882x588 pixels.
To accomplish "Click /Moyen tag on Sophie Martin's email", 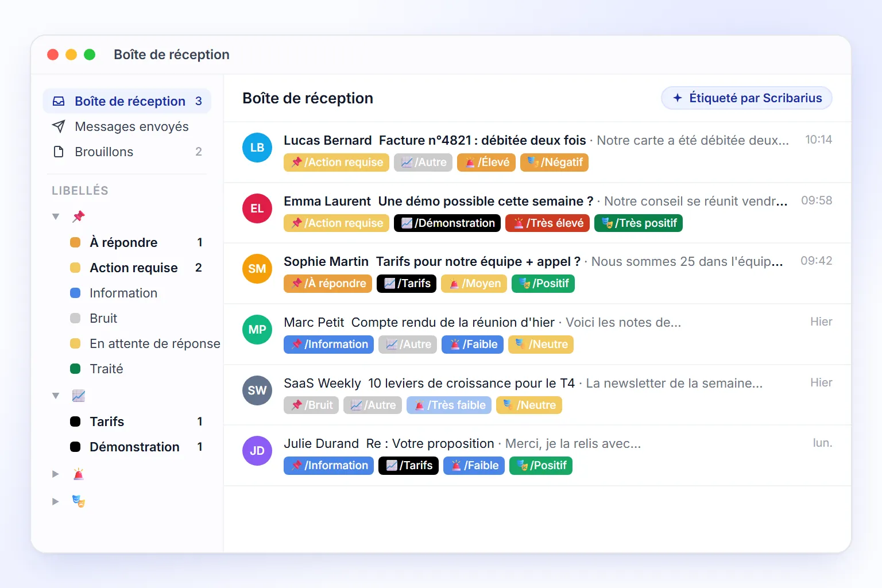I will (x=474, y=284).
